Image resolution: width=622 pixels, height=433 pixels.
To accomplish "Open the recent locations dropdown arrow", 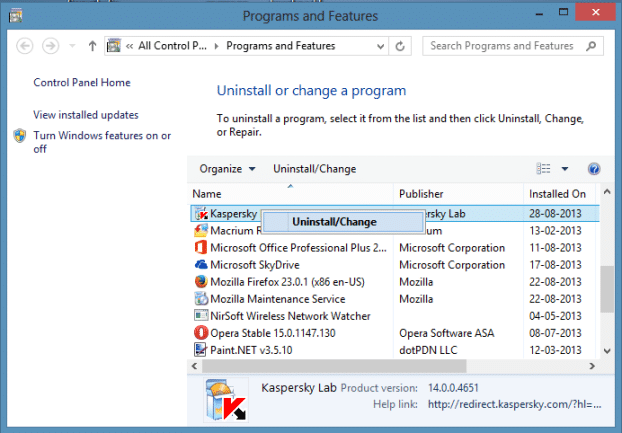I will point(72,46).
